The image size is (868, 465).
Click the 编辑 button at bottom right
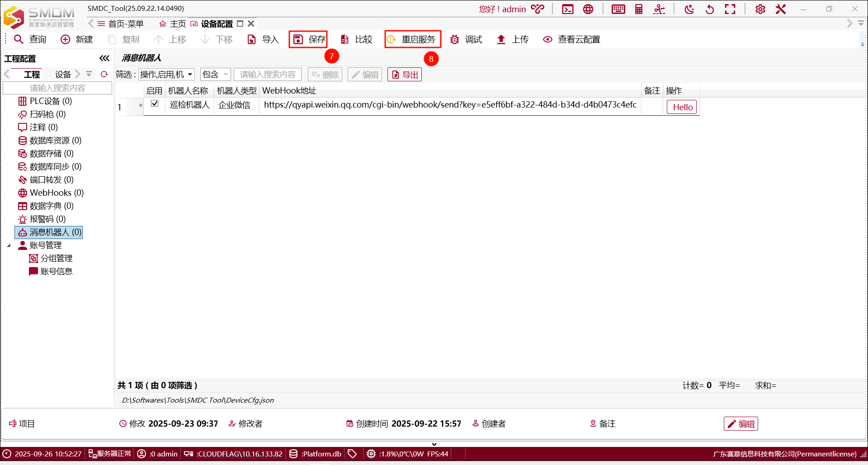click(741, 424)
